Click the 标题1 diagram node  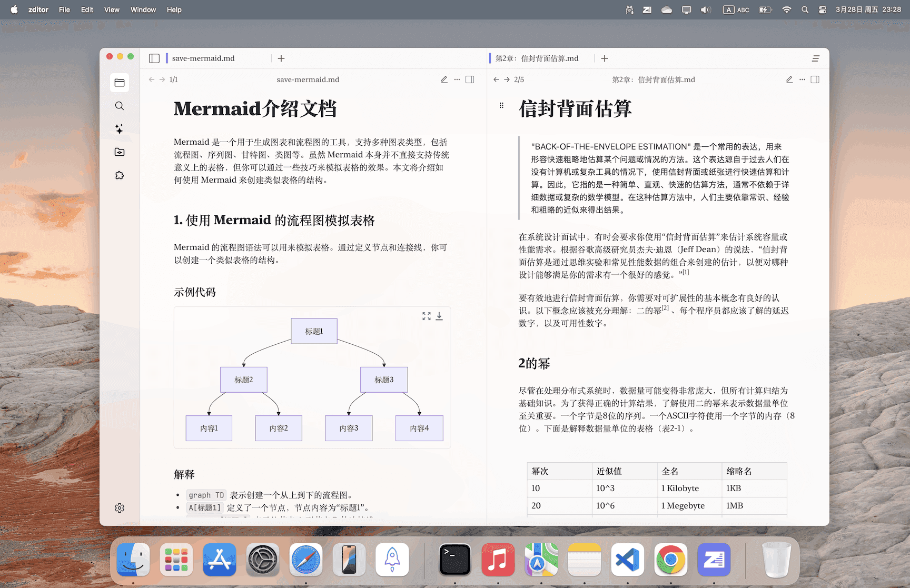point(314,331)
